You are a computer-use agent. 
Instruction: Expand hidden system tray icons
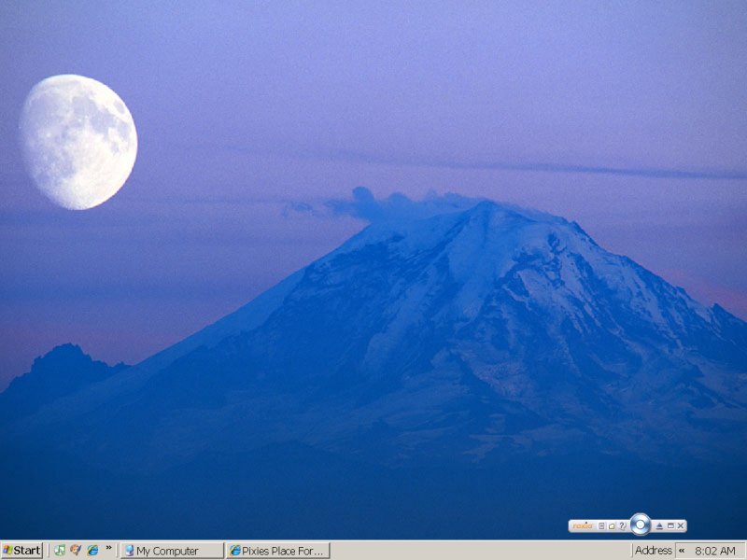click(x=682, y=551)
